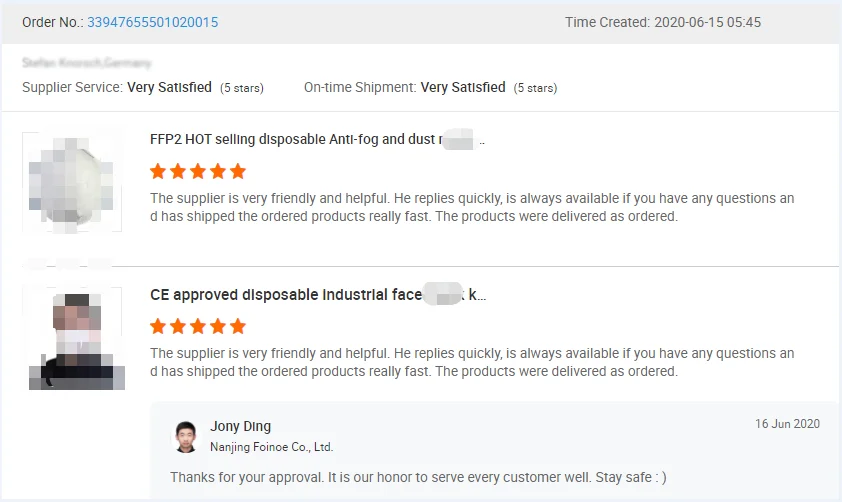Image resolution: width=842 pixels, height=502 pixels.
Task: Click Supplier Service Very Satisfied rating text
Action: click(169, 87)
